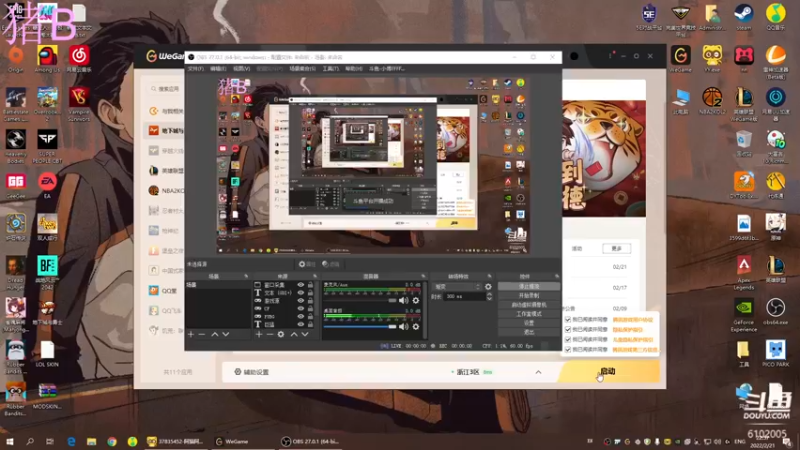
Task: Click Chrome icon in taskbar
Action: point(112,441)
